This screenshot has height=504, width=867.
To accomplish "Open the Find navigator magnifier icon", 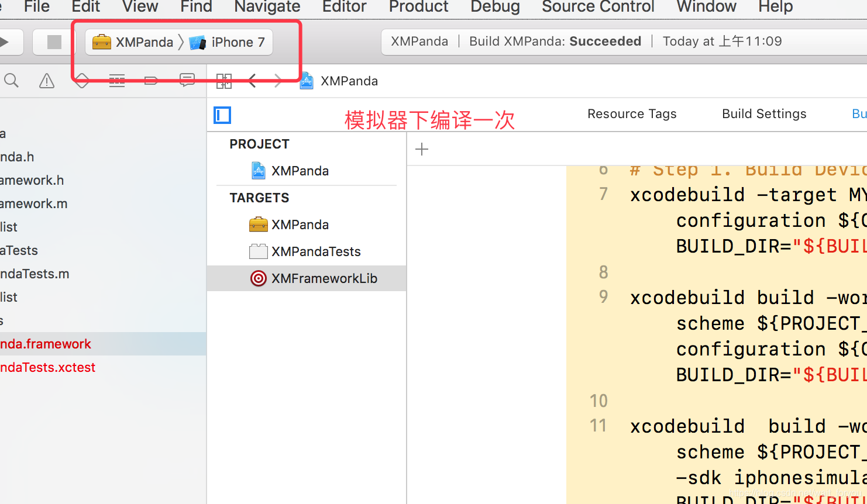I will click(11, 81).
